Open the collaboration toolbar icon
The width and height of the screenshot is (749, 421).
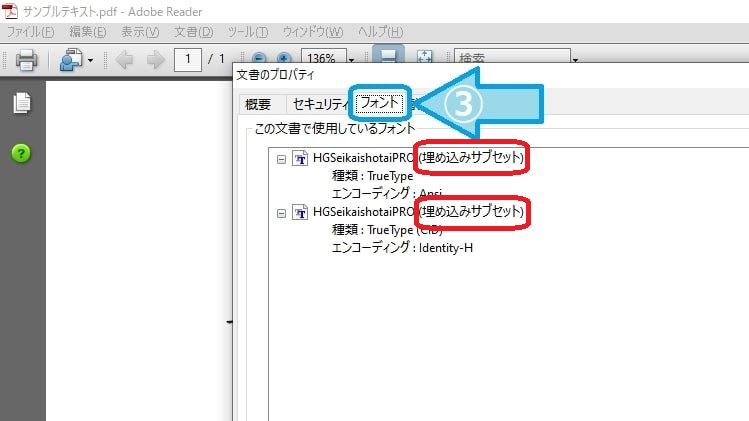point(71,60)
